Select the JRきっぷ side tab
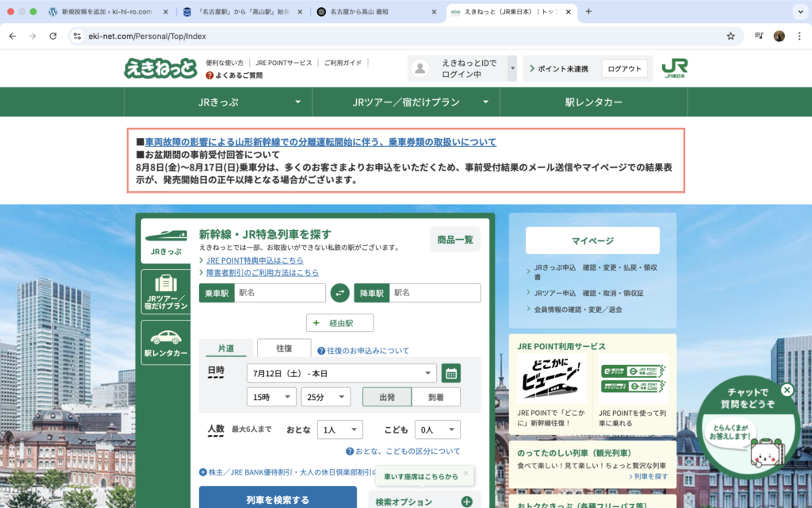812x508 pixels. point(166,241)
